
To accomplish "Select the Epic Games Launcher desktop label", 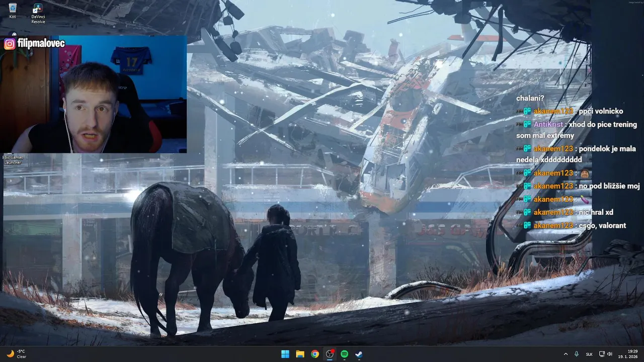I will coord(13,160).
